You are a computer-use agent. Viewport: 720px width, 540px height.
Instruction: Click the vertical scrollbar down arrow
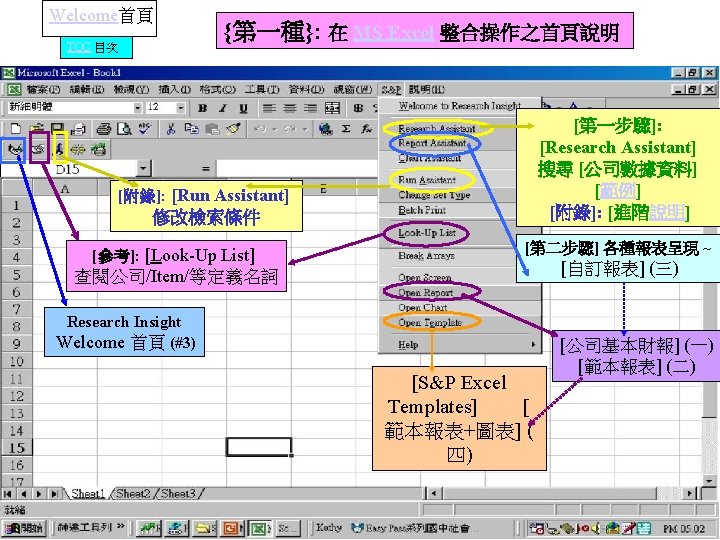tap(709, 481)
